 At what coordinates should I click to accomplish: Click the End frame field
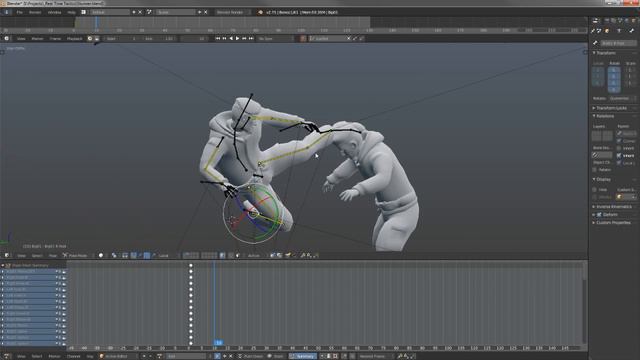coord(159,38)
